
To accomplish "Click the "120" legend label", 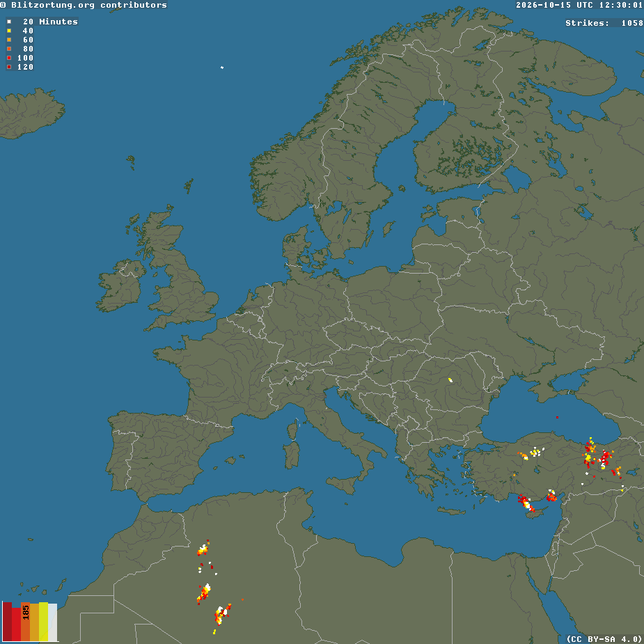I will (25, 67).
